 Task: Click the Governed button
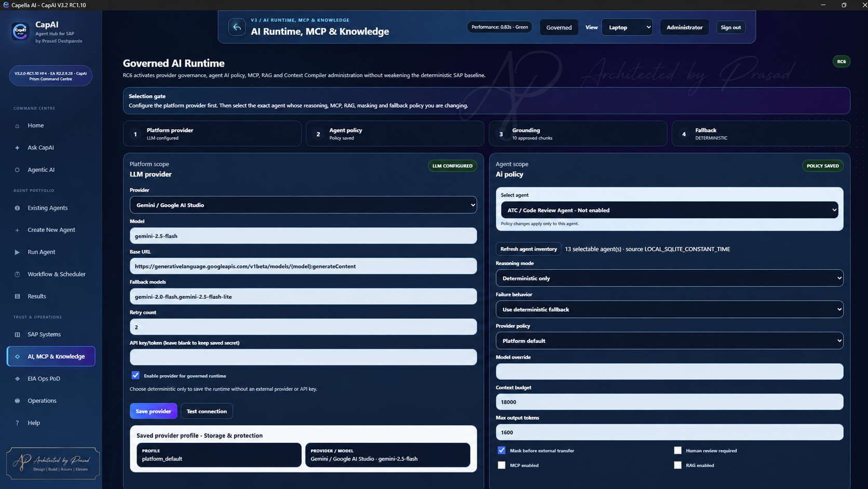click(x=559, y=27)
